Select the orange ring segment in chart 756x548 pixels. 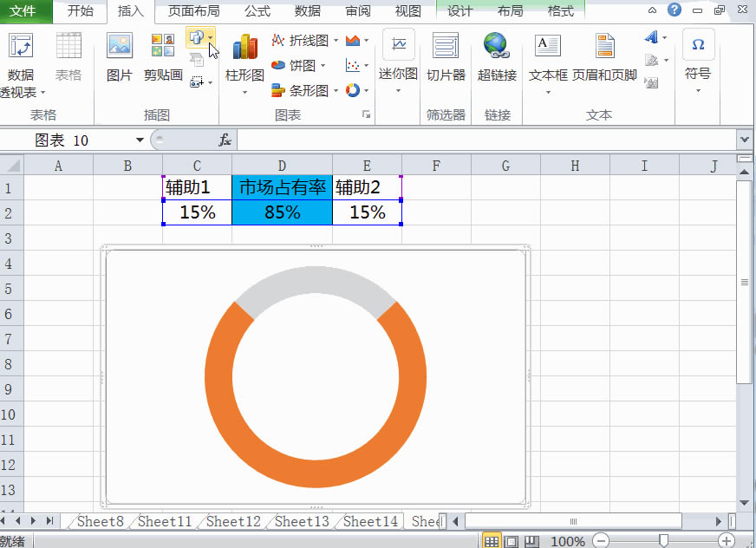coord(316,473)
